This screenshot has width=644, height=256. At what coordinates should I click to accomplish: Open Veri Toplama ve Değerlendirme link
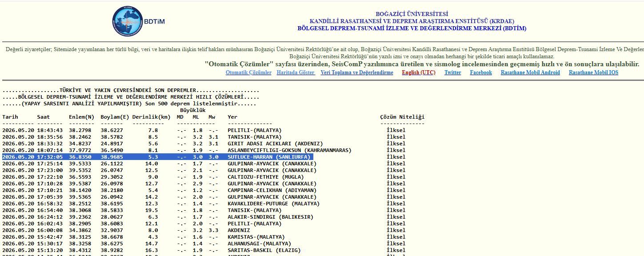coord(357,72)
